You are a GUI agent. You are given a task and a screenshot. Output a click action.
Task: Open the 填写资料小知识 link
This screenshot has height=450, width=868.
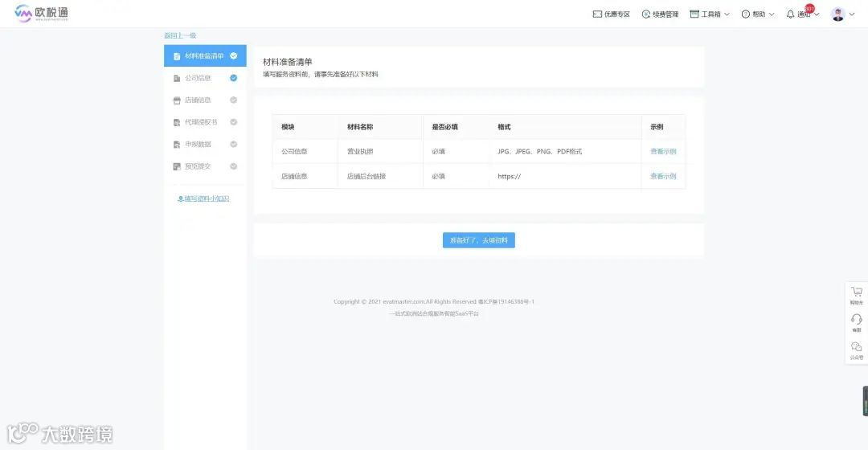pos(203,198)
